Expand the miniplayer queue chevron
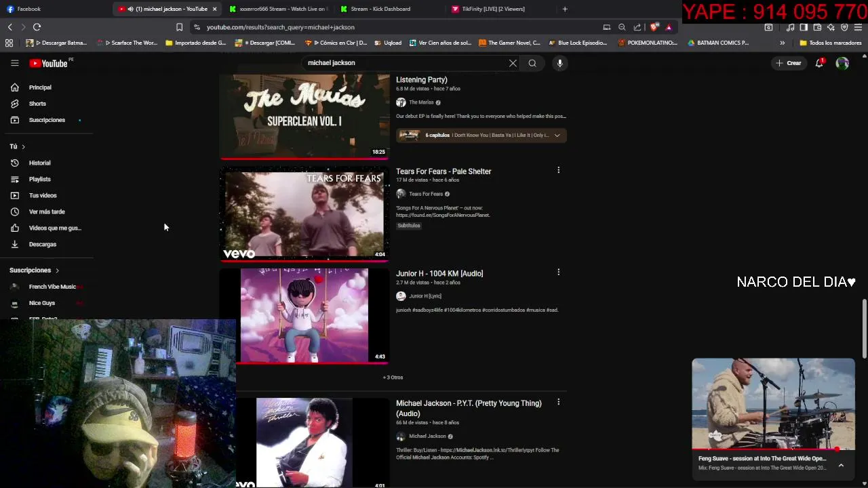 pyautogui.click(x=841, y=465)
